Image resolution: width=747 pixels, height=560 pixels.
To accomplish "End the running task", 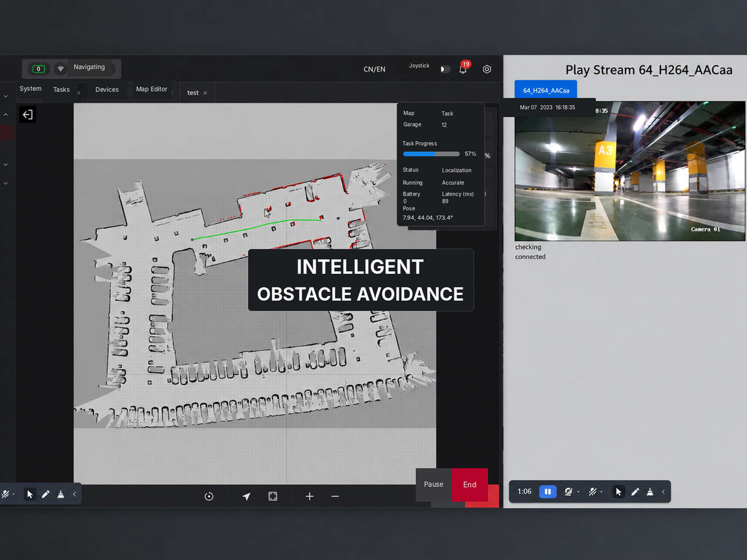I will (x=470, y=485).
